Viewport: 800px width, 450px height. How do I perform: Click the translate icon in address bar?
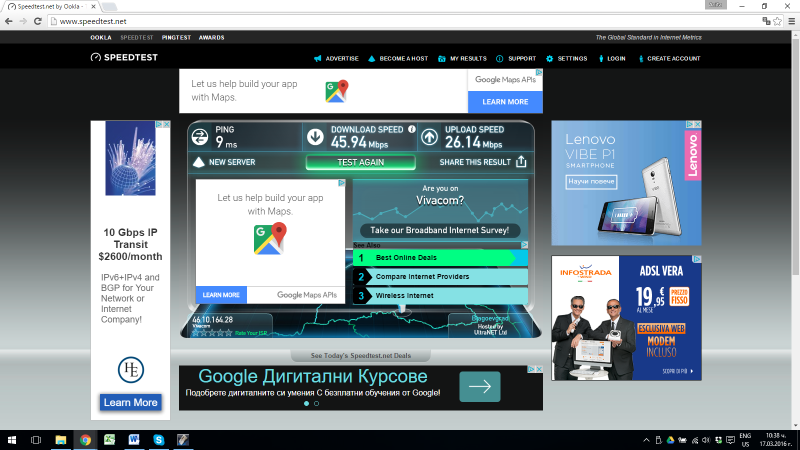click(766, 21)
